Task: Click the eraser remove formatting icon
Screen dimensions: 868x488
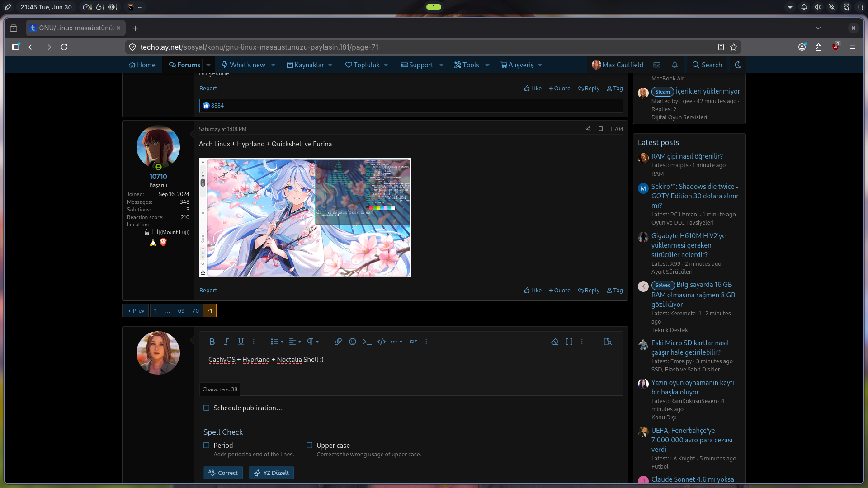Action: [555, 342]
